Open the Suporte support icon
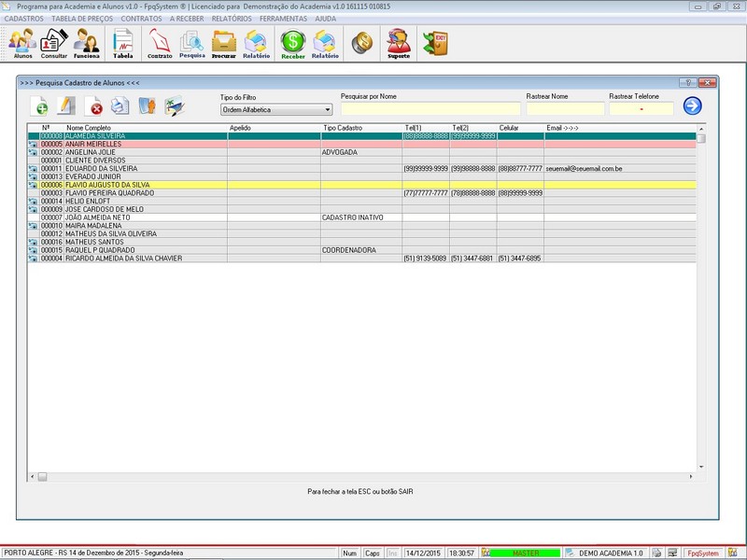This screenshot has width=747, height=560. pos(399,43)
